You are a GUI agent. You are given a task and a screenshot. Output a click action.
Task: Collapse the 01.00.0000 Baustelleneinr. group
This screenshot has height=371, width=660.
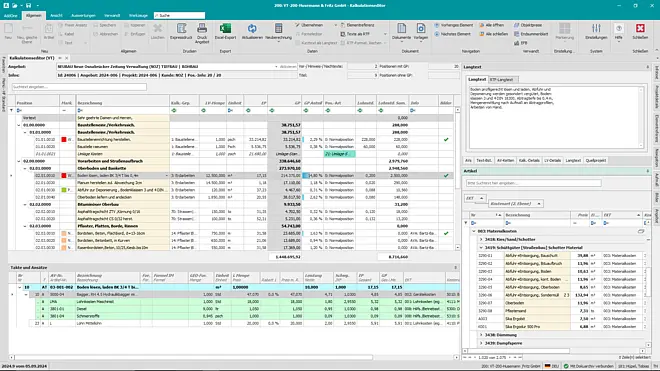[19, 125]
